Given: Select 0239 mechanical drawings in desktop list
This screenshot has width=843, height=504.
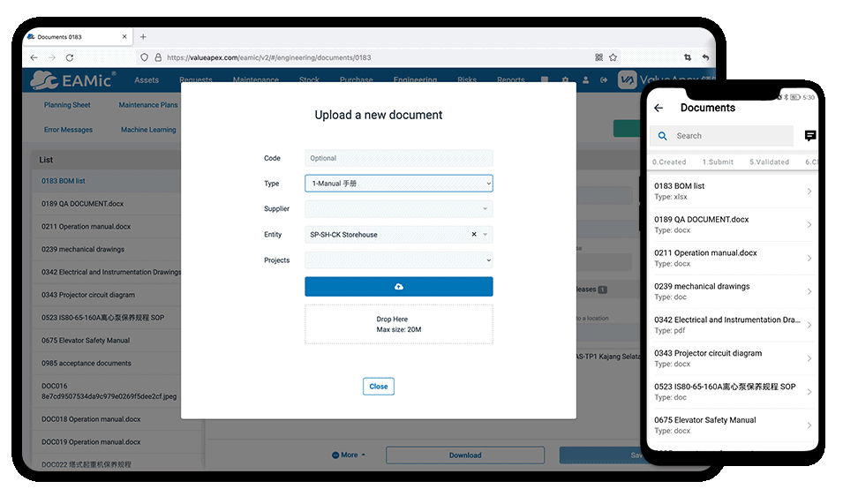Looking at the screenshot, I should [108, 249].
